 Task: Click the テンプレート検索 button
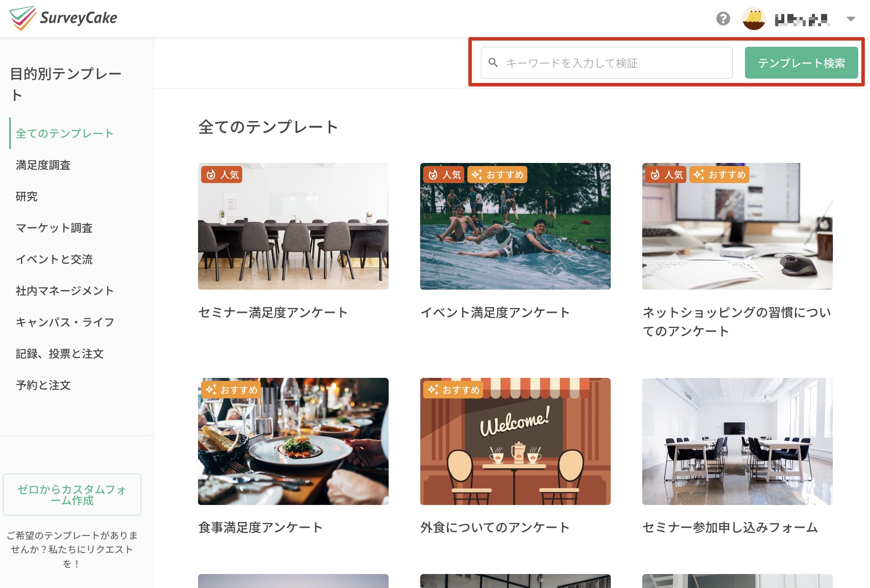(x=801, y=63)
